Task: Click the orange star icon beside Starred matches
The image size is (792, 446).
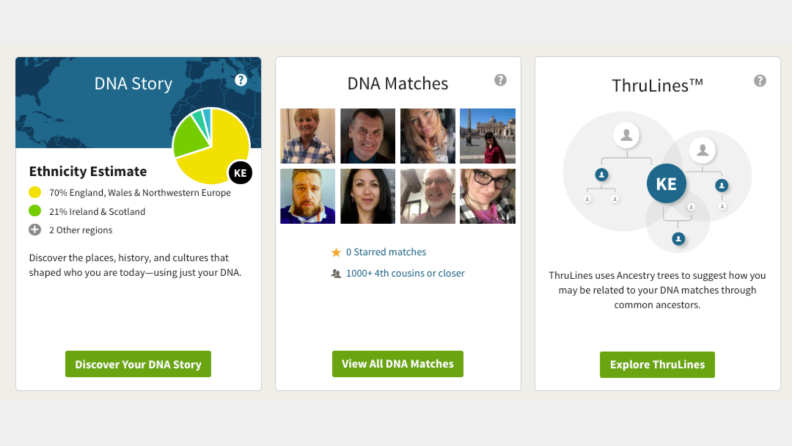Action: coord(336,252)
